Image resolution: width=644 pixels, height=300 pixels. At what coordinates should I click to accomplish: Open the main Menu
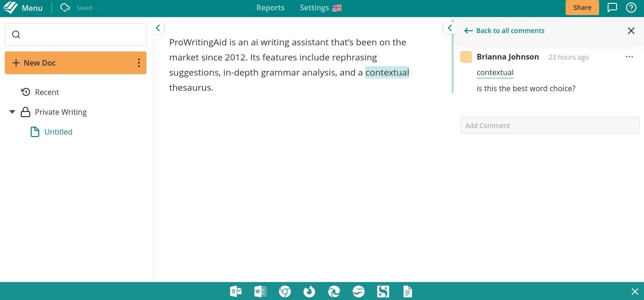(x=32, y=8)
